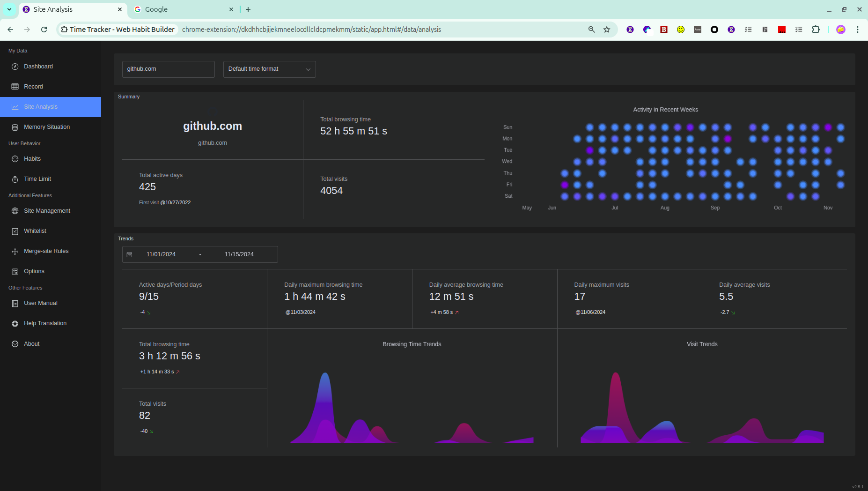
Task: Open the Habits icon in sidebar
Action: click(15, 159)
